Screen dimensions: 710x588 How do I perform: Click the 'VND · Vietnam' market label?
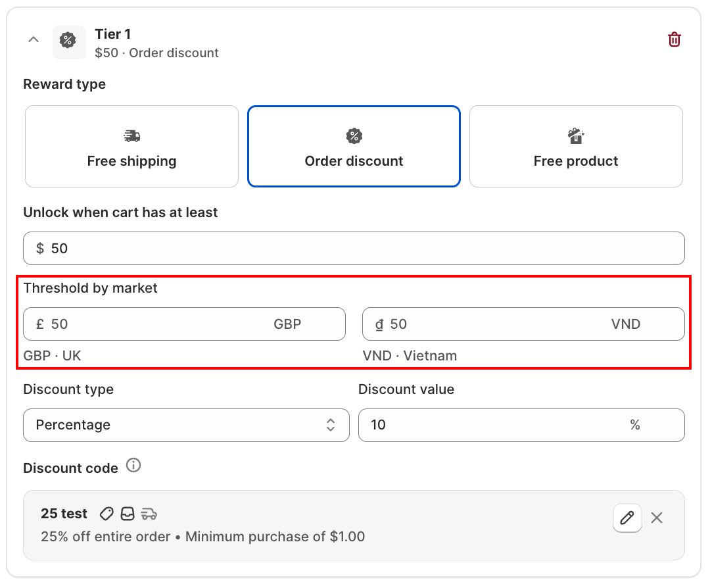410,356
